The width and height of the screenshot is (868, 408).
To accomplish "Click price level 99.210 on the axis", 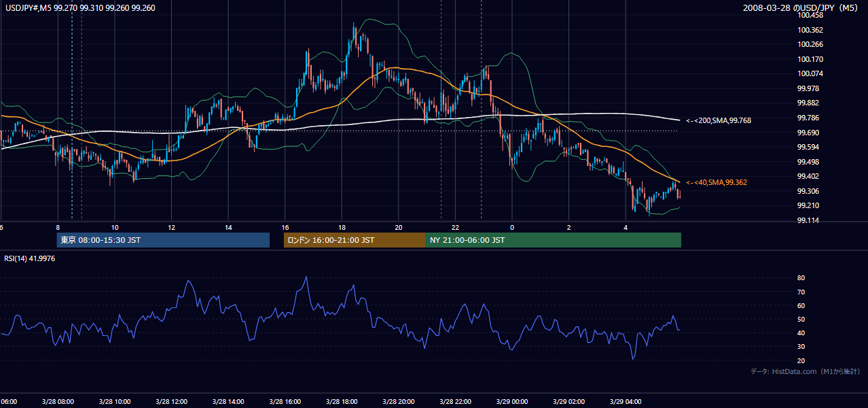I will click(x=808, y=205).
